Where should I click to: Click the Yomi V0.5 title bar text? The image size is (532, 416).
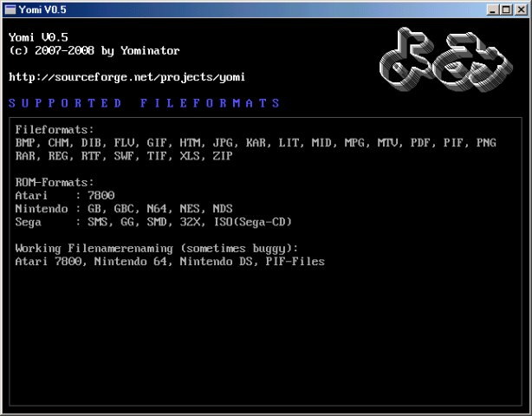pos(42,10)
